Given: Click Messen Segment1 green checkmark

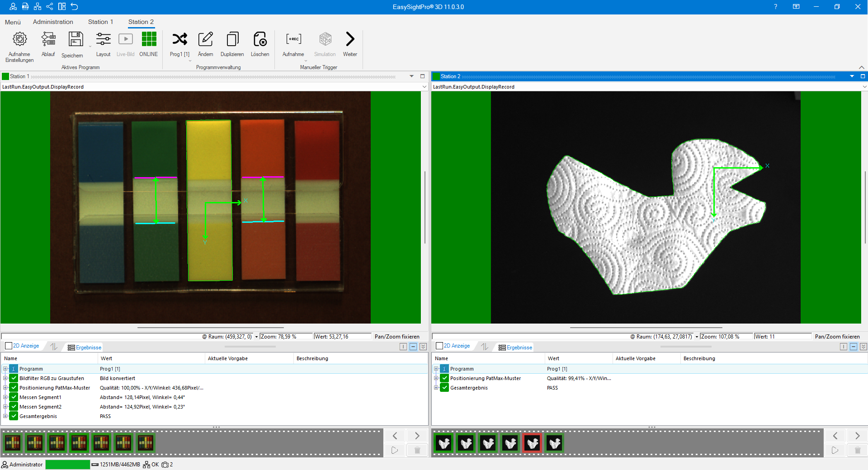Looking at the screenshot, I should pos(14,397).
